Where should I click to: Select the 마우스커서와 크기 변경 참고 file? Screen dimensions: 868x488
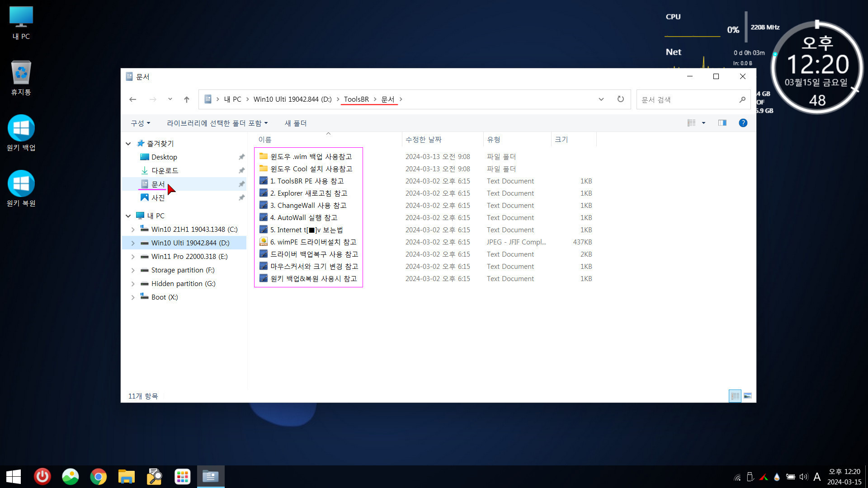(x=314, y=266)
